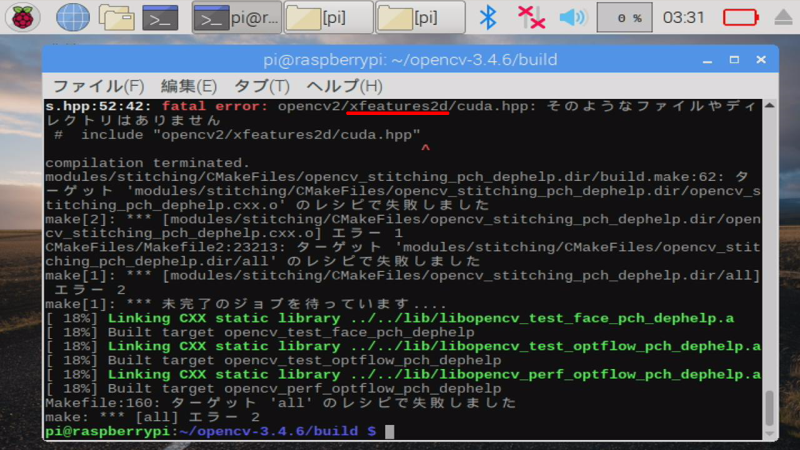Viewport: 800px width, 450px height.
Task: Close the terminal window
Action: pos(761,60)
